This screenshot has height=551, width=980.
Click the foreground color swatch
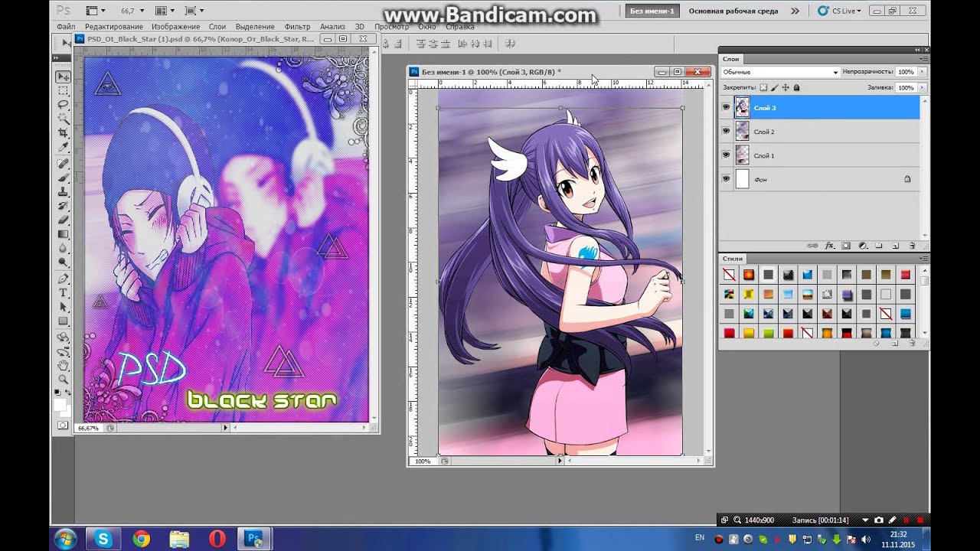pos(59,403)
